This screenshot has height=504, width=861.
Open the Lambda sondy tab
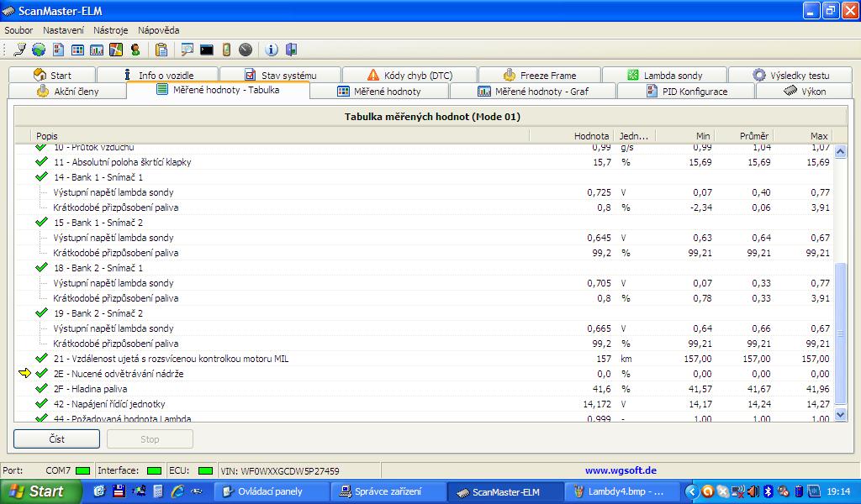[x=664, y=75]
